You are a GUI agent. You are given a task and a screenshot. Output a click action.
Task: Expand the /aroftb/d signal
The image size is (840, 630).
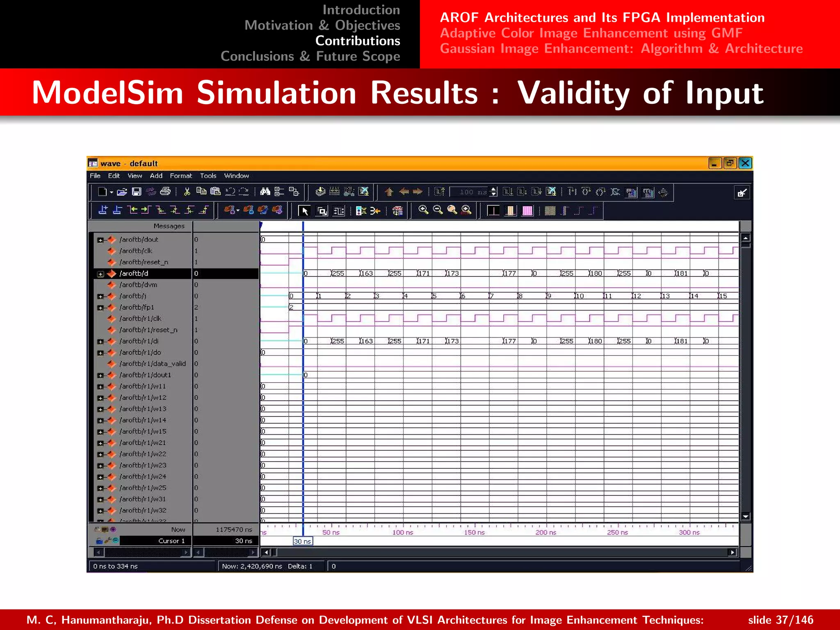click(100, 274)
